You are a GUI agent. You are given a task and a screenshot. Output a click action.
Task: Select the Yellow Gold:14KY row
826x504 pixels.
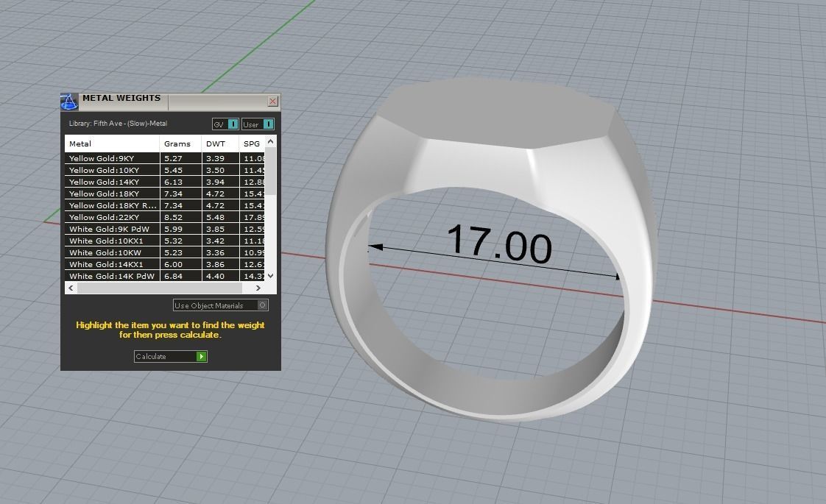(x=165, y=182)
